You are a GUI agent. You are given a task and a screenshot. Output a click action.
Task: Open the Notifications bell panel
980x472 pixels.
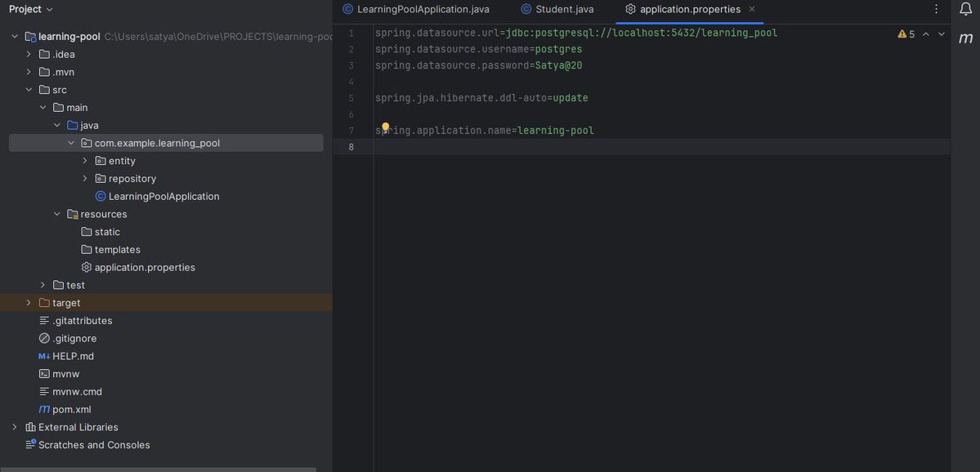[965, 9]
